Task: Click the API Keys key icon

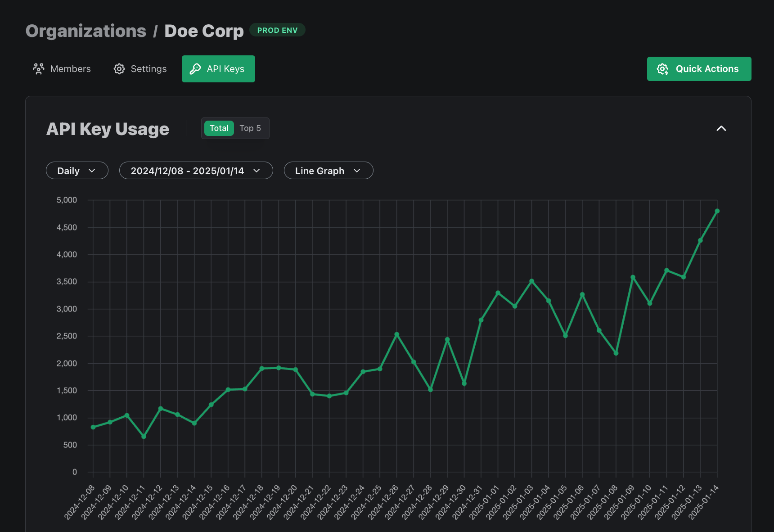Action: click(195, 69)
